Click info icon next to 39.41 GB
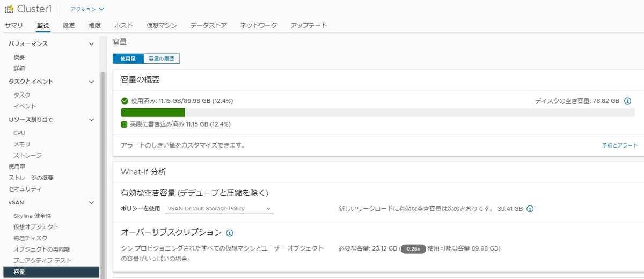644x279 pixels. coord(530,209)
